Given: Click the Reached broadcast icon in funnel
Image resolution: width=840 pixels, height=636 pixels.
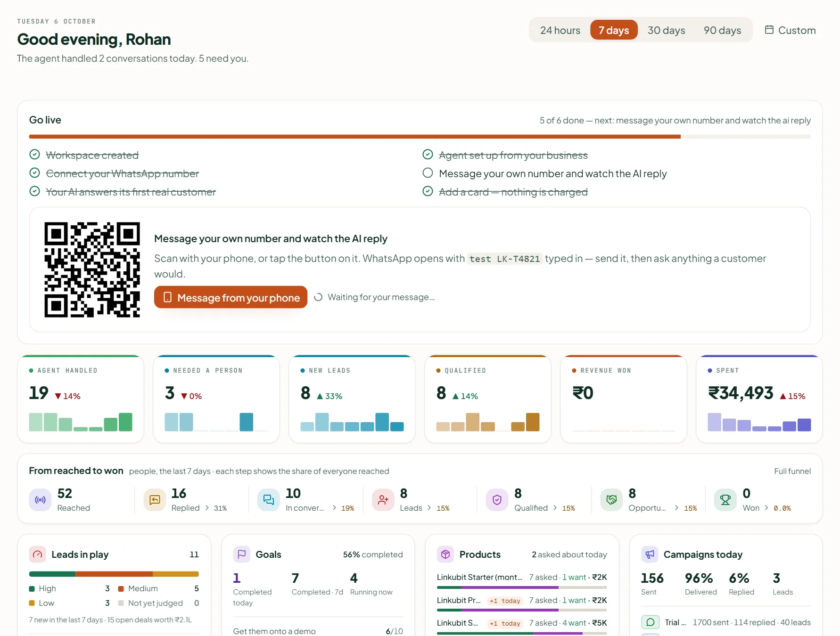Looking at the screenshot, I should click(41, 500).
